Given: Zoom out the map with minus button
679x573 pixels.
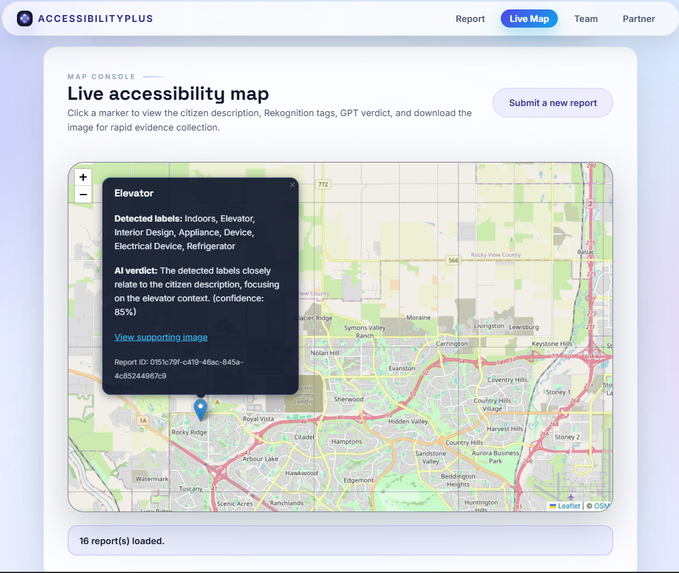Looking at the screenshot, I should 83,194.
